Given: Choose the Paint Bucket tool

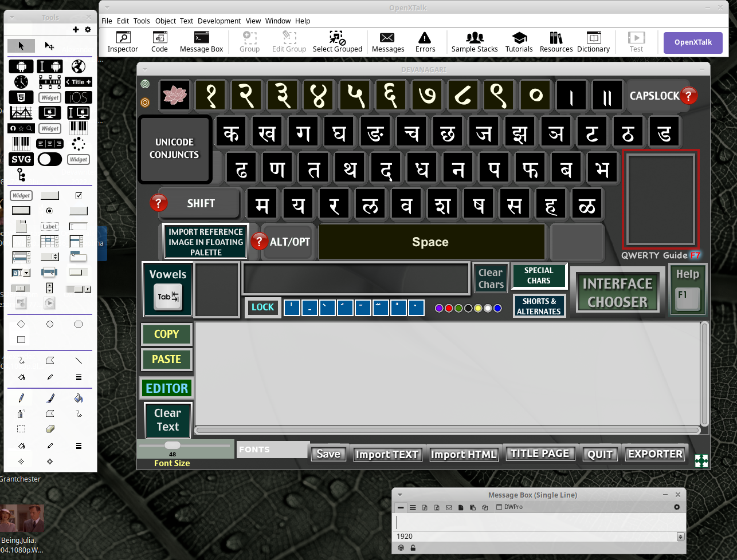Looking at the screenshot, I should pyautogui.click(x=79, y=398).
